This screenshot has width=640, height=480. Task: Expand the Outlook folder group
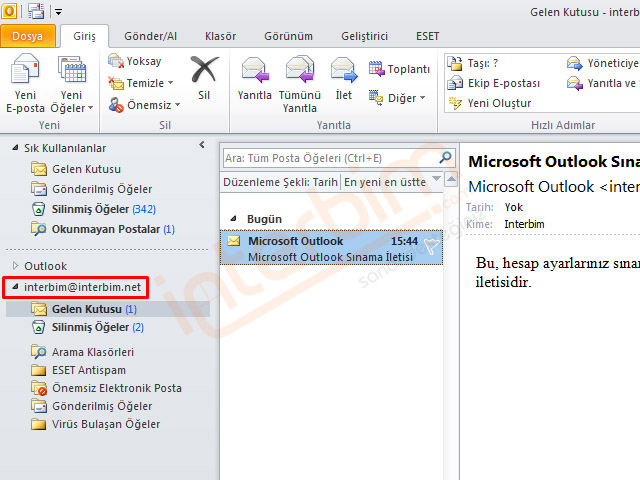[15, 266]
